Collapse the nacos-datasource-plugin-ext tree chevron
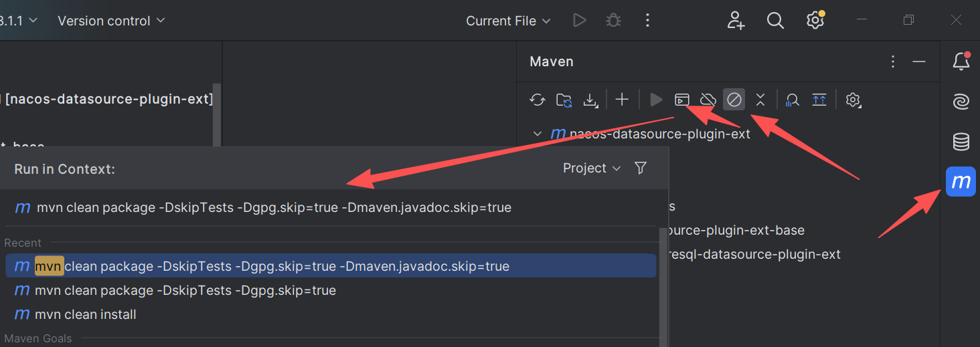This screenshot has width=980, height=347. coord(537,134)
